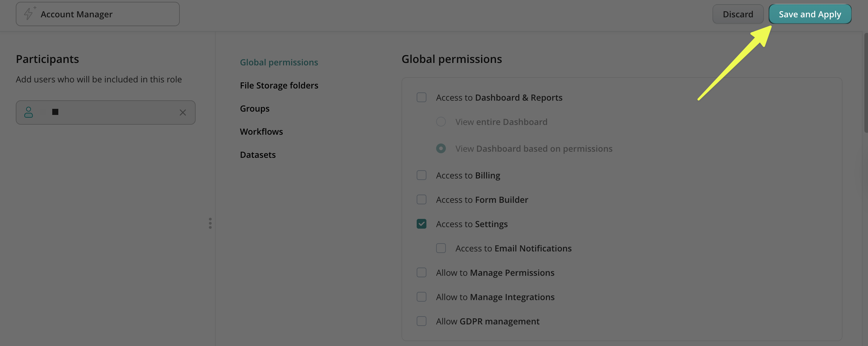Click the participant user avatar icon
868x346 pixels.
click(29, 112)
